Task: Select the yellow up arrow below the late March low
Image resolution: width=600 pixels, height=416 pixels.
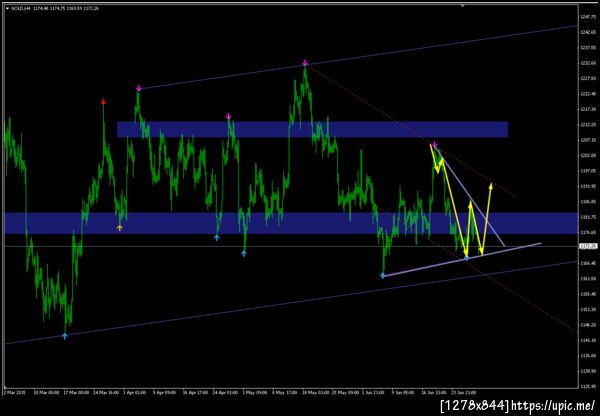Action: coord(120,228)
